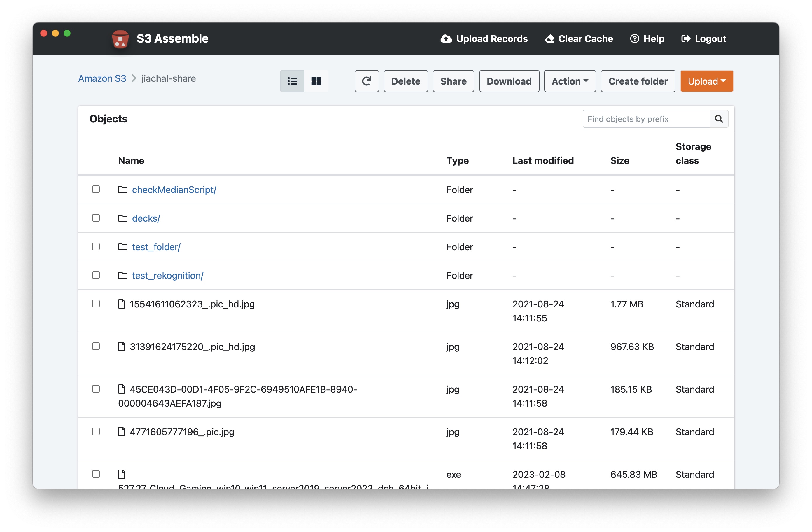Tick the 4771605777196_.pic.jpg checkbox
The width and height of the screenshot is (812, 532).
96,431
